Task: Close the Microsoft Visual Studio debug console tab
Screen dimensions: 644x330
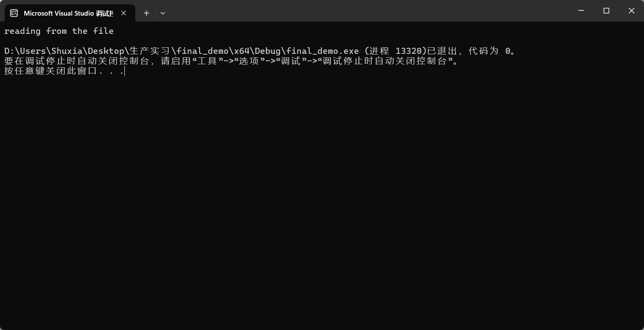Action: point(123,13)
